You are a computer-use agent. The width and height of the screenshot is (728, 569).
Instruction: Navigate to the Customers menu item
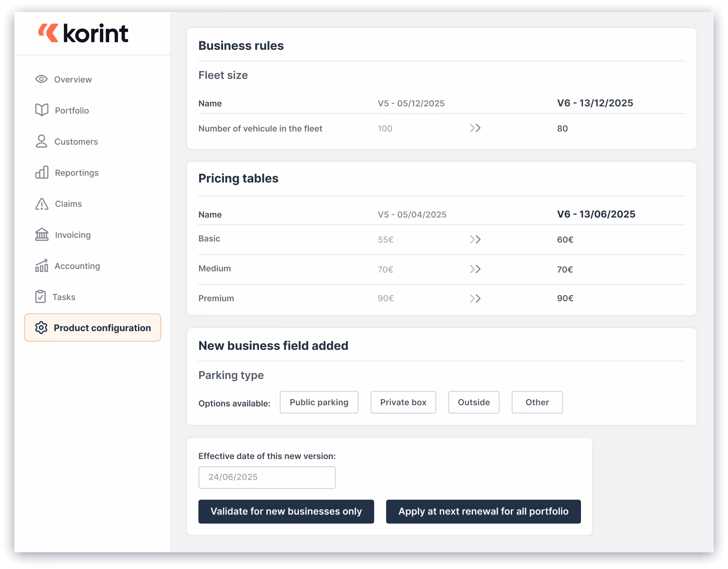(x=76, y=141)
